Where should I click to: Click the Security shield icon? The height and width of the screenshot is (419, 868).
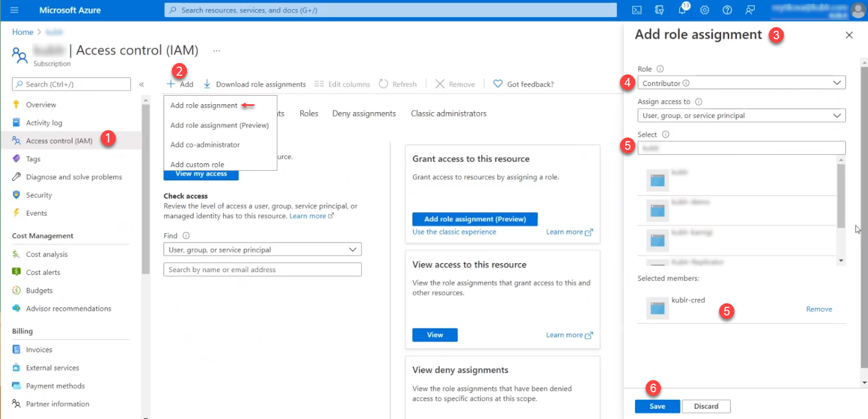click(16, 195)
